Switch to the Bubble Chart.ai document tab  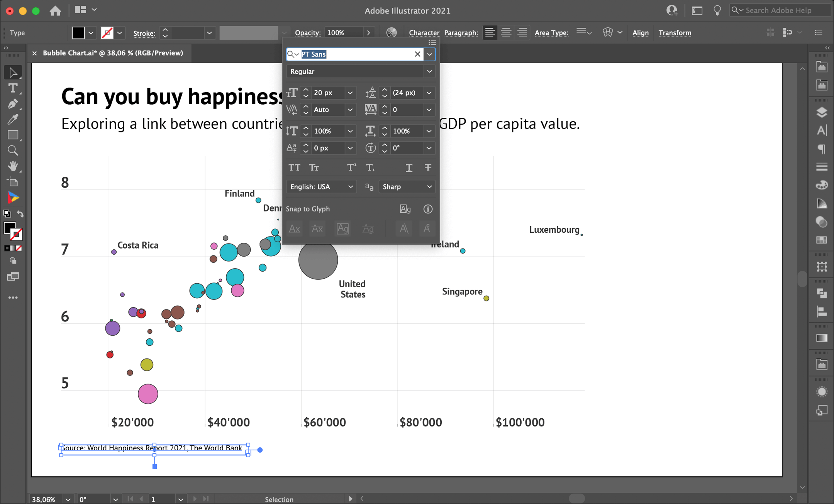coord(112,53)
